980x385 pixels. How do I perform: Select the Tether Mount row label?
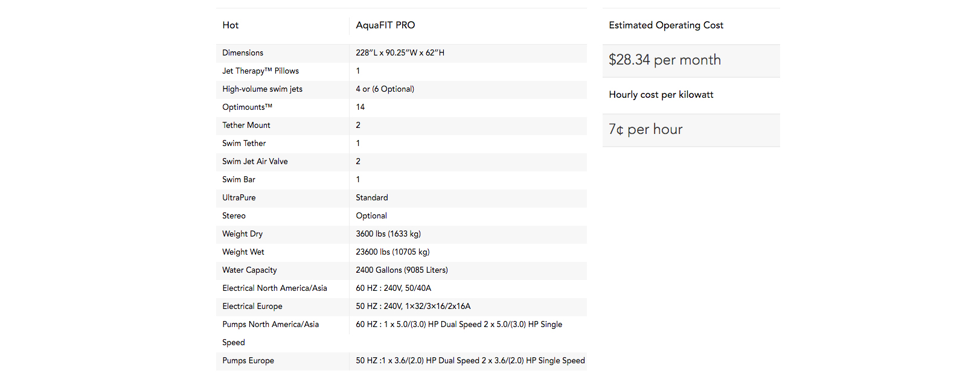point(246,126)
